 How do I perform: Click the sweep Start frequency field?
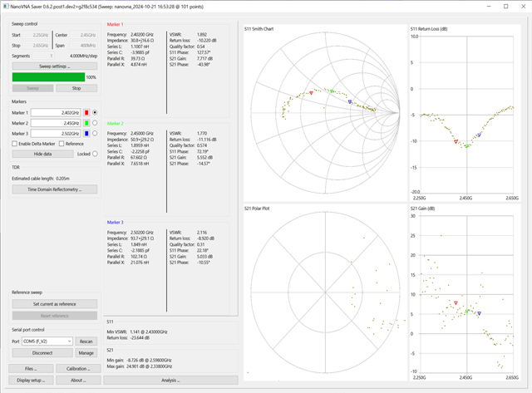[36, 35]
